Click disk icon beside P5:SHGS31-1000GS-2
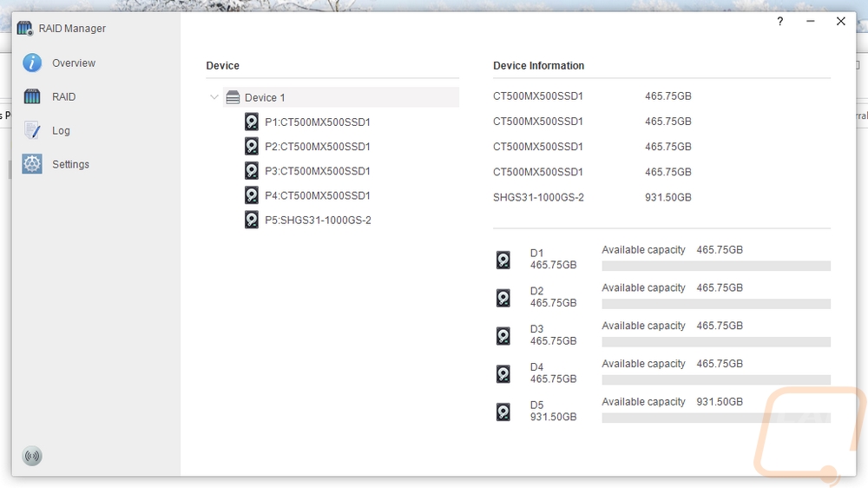868x488 pixels. 252,220
